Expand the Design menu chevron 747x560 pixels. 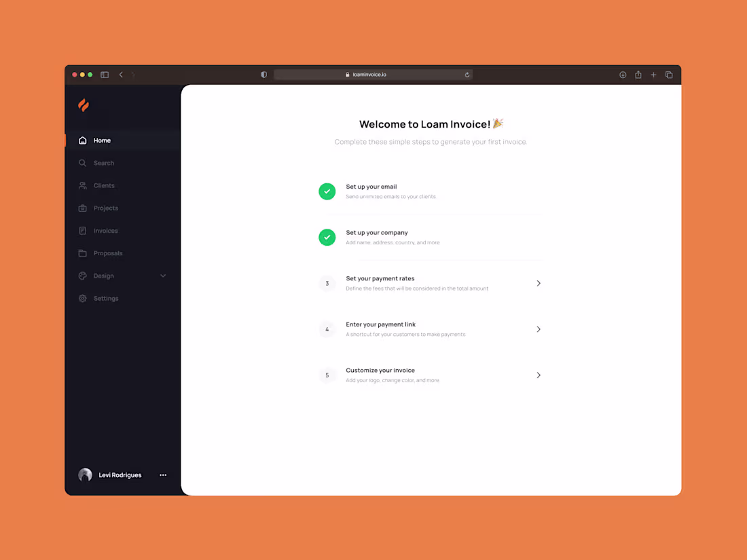163,276
